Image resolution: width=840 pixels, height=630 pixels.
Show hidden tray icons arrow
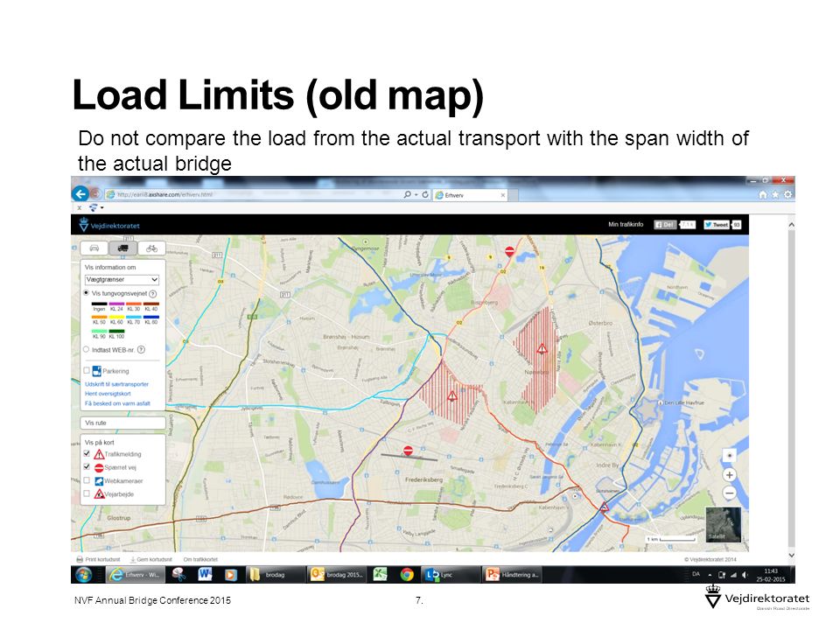click(710, 575)
